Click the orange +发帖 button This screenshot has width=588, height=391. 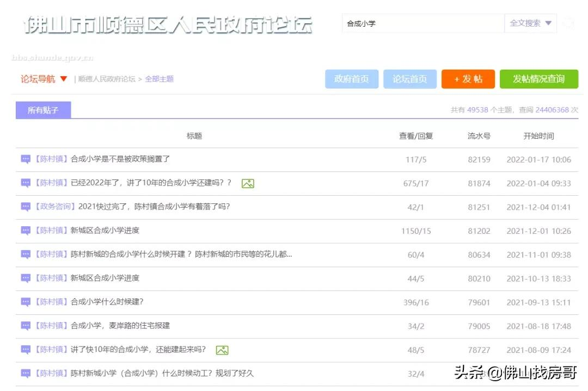[x=468, y=79]
